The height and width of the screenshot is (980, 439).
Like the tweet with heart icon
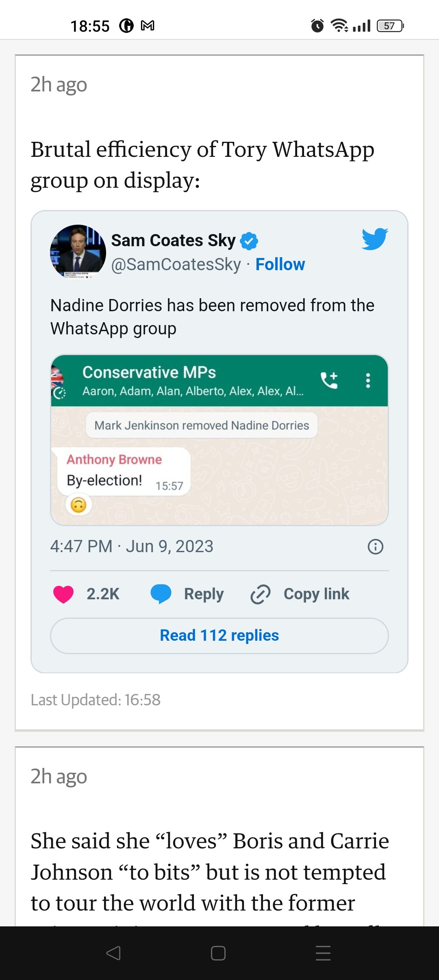(x=63, y=594)
